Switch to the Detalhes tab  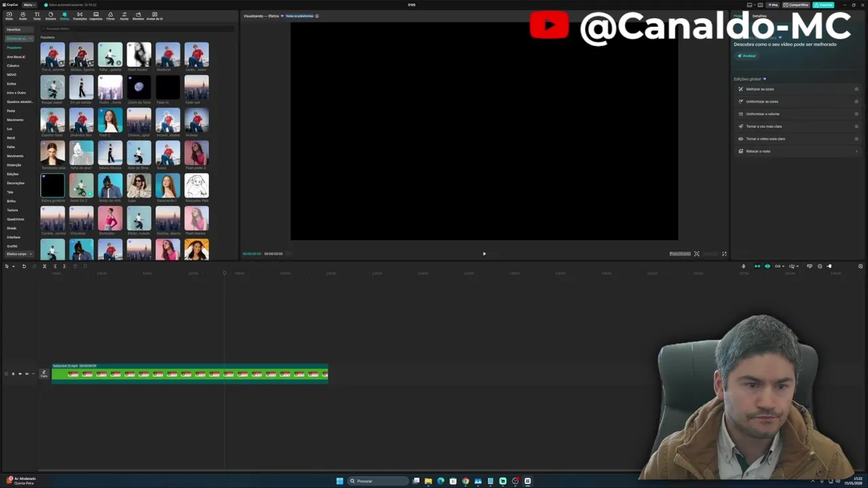click(759, 16)
